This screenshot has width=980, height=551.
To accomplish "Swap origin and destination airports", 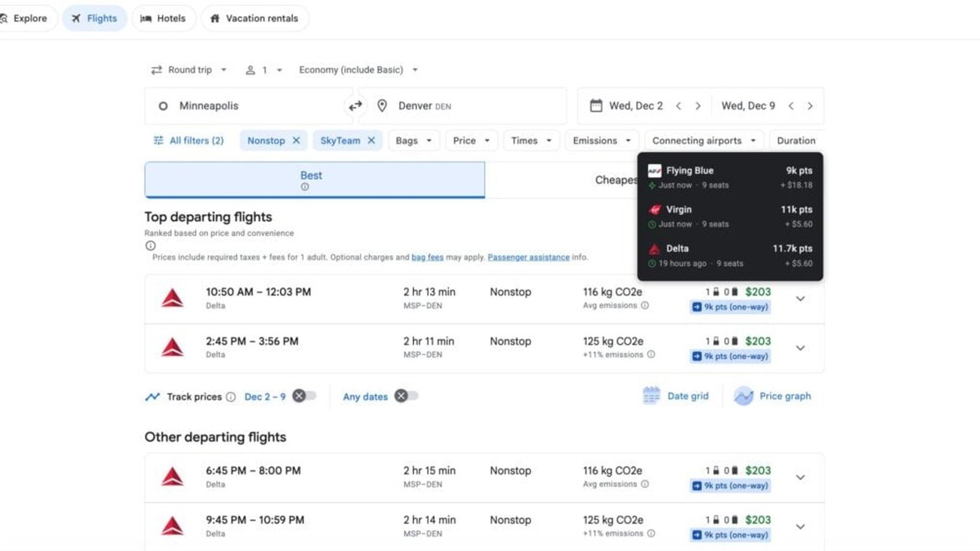I will [x=355, y=106].
